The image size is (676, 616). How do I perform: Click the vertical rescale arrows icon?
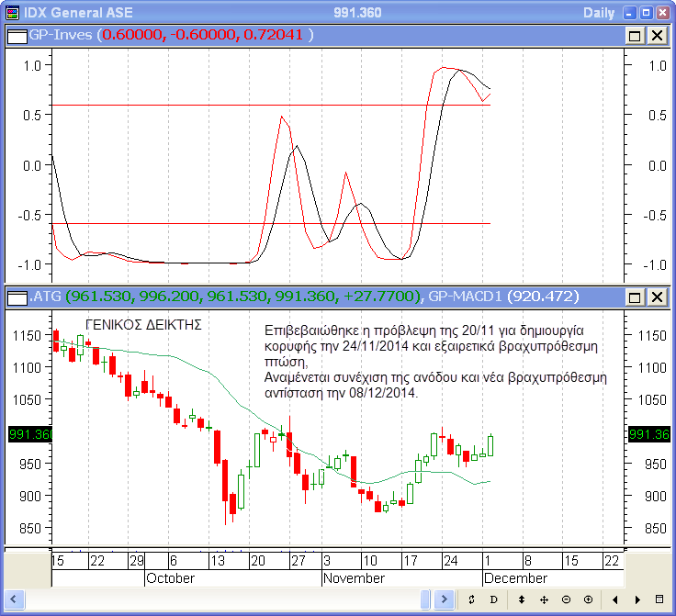pos(522,599)
